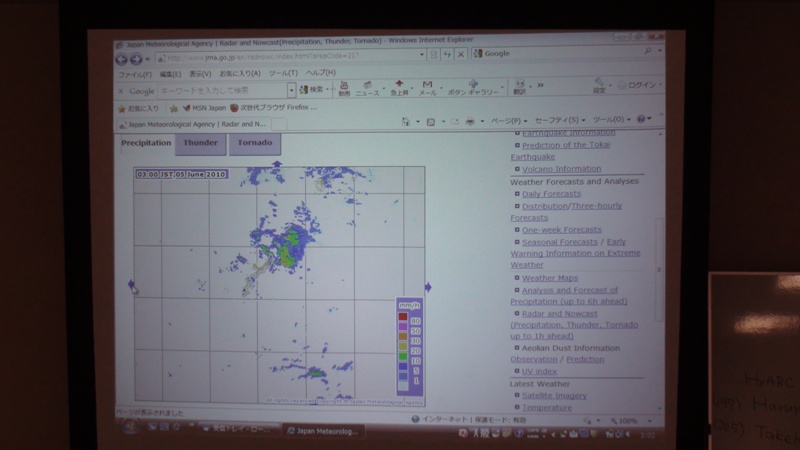This screenshot has height=450, width=800.
Task: Open the Weather Maps link
Action: (x=549, y=278)
